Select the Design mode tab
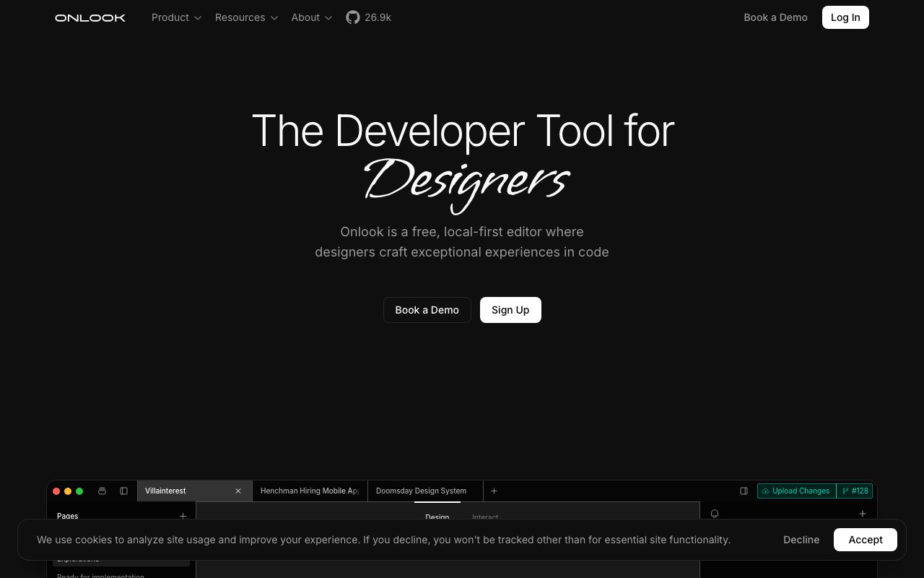Screen dimensions: 924x578 437,517
